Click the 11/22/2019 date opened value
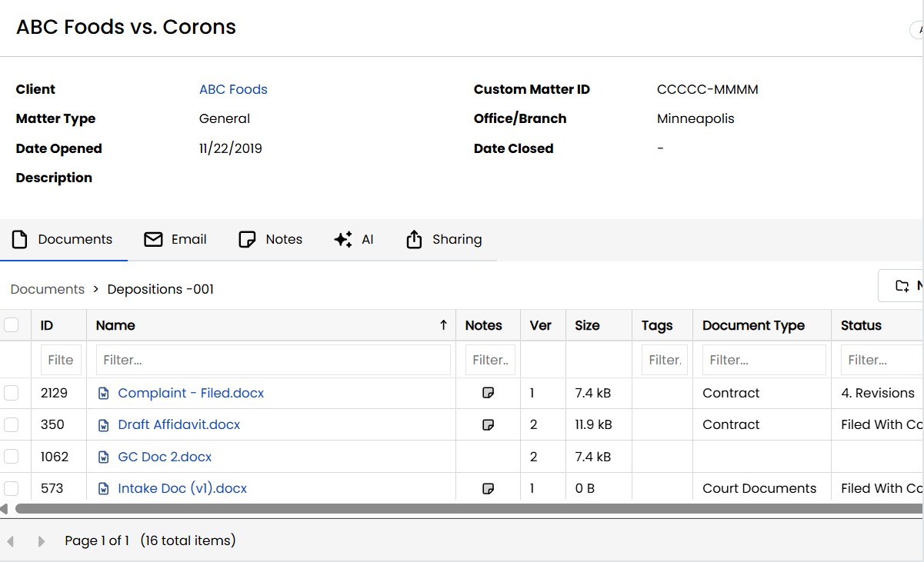Image resolution: width=924 pixels, height=562 pixels. pyautogui.click(x=231, y=148)
